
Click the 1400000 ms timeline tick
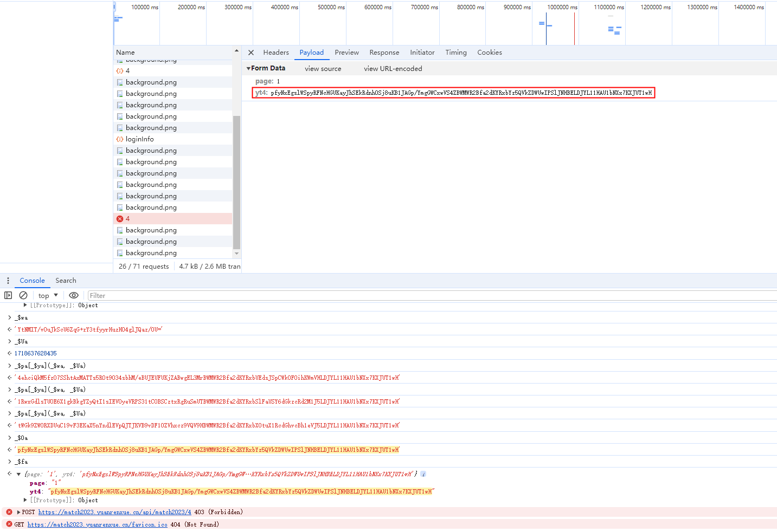(749, 8)
